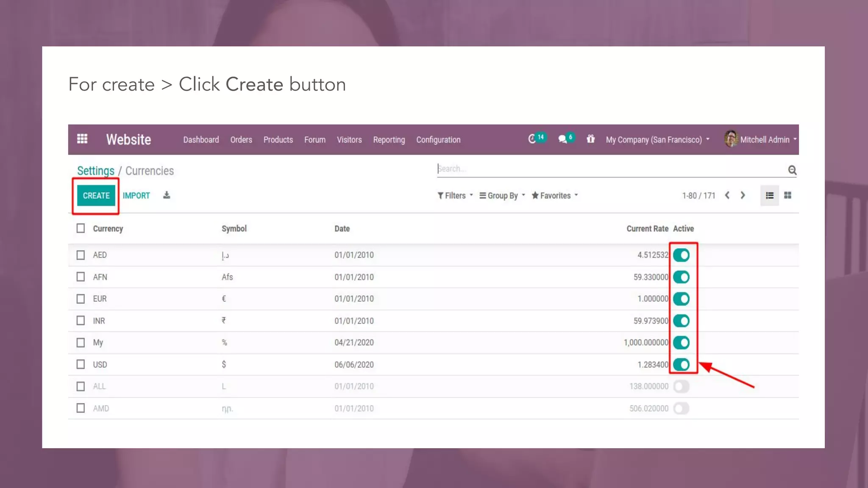Click the 506.020000 rate cell
The width and height of the screenshot is (868, 488).
click(649, 408)
